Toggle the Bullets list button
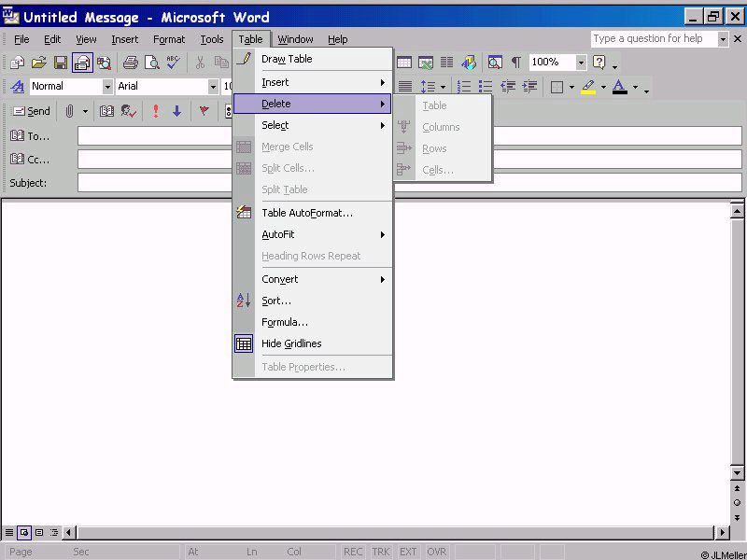The width and height of the screenshot is (747, 560). [486, 87]
